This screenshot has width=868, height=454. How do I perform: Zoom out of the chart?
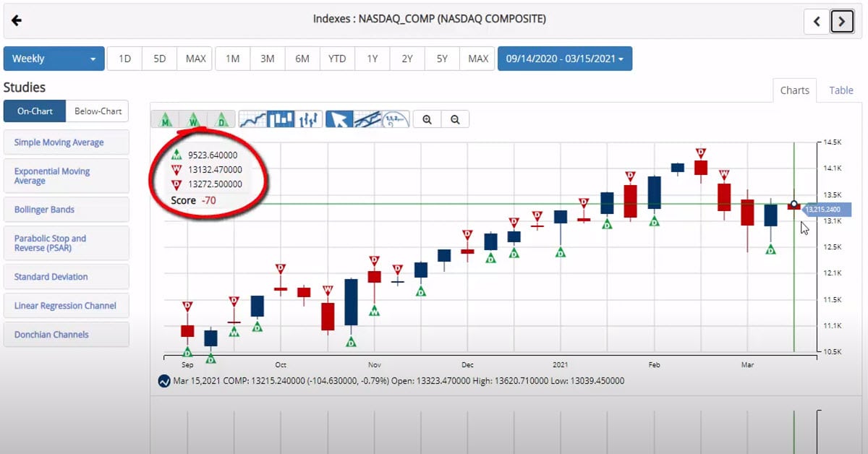455,120
